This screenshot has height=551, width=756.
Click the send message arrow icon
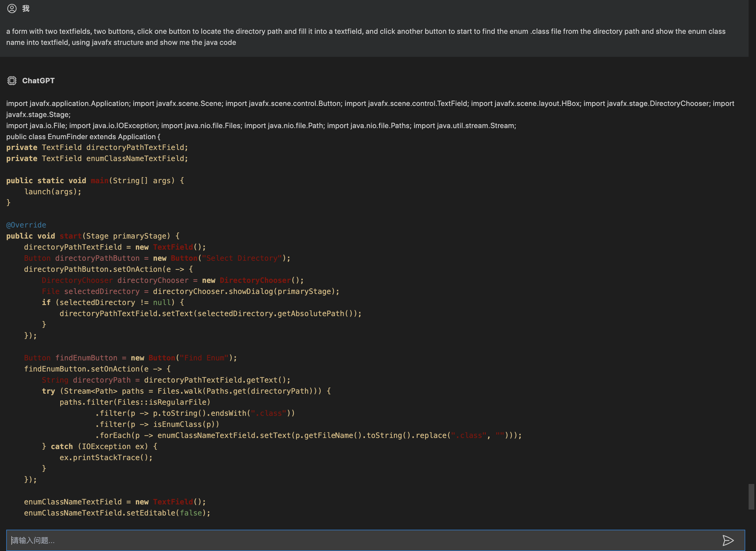click(728, 540)
